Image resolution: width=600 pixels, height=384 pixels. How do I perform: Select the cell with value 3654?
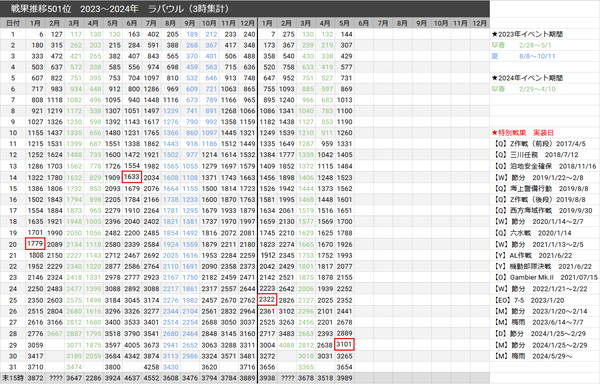(x=344, y=367)
